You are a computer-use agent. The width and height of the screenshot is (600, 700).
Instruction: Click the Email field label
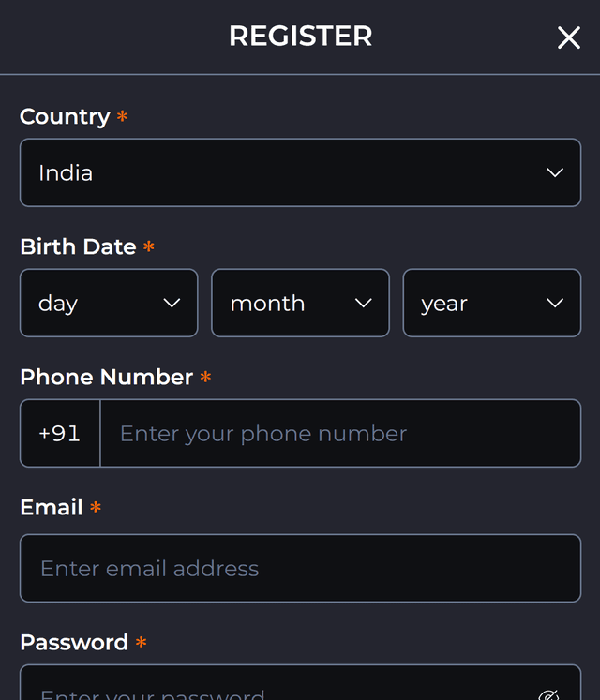(x=52, y=507)
